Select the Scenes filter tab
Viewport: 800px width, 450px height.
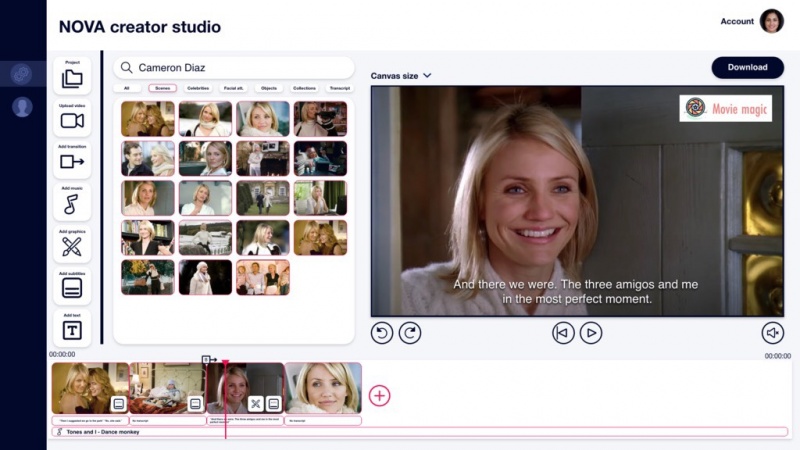pyautogui.click(x=162, y=88)
